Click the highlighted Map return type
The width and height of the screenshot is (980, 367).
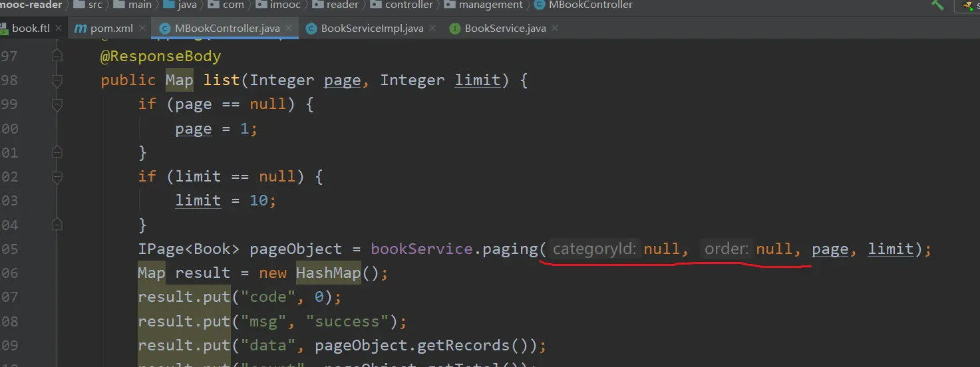tap(179, 80)
